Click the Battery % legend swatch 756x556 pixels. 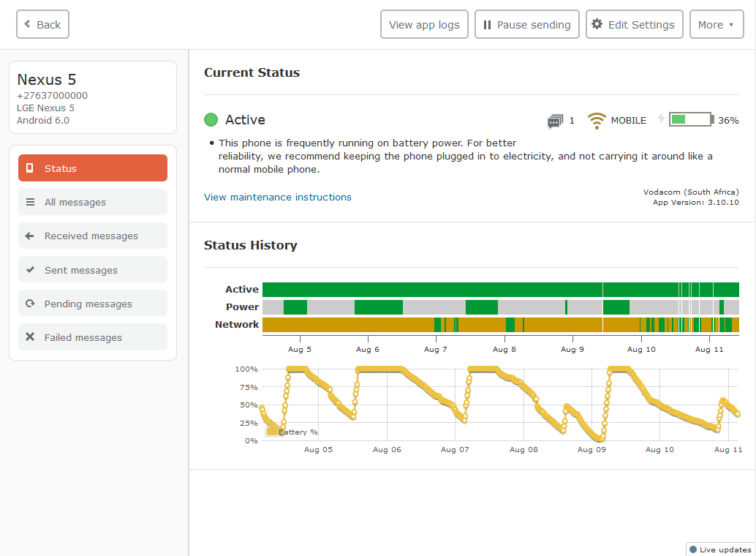[272, 432]
